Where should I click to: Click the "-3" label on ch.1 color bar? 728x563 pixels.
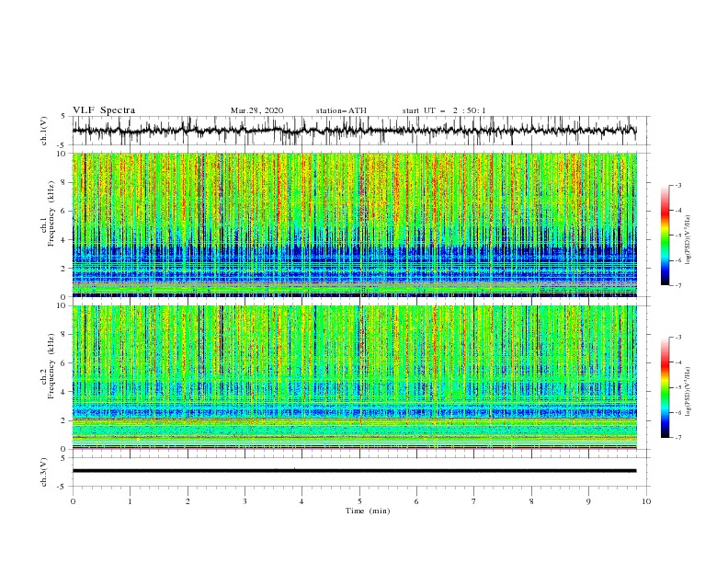[x=678, y=185]
